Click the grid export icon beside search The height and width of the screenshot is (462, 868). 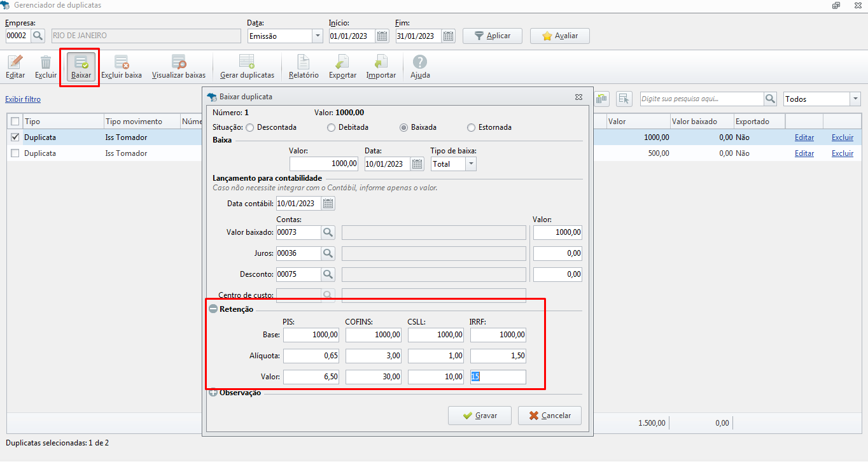[601, 99]
